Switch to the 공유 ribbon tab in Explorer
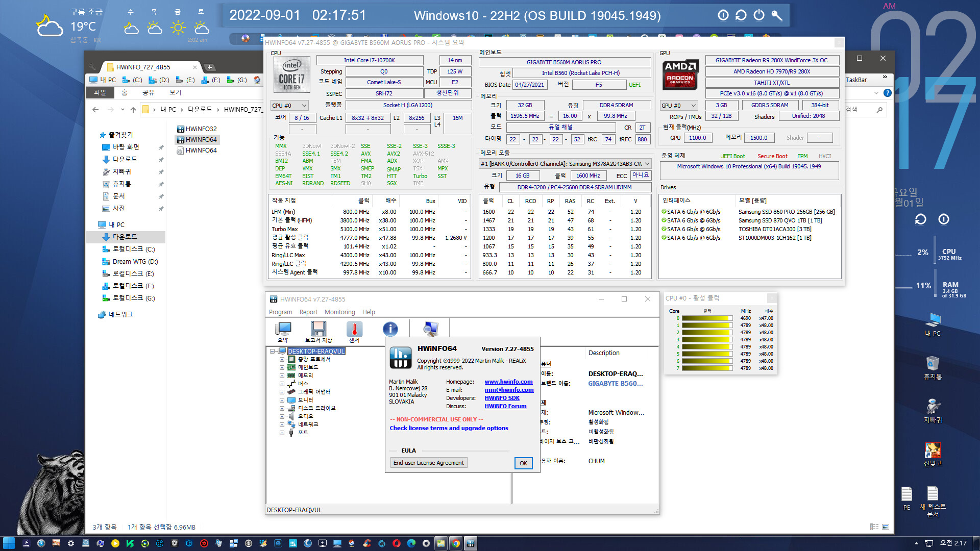Screen dimensions: 980x551 click(x=148, y=93)
